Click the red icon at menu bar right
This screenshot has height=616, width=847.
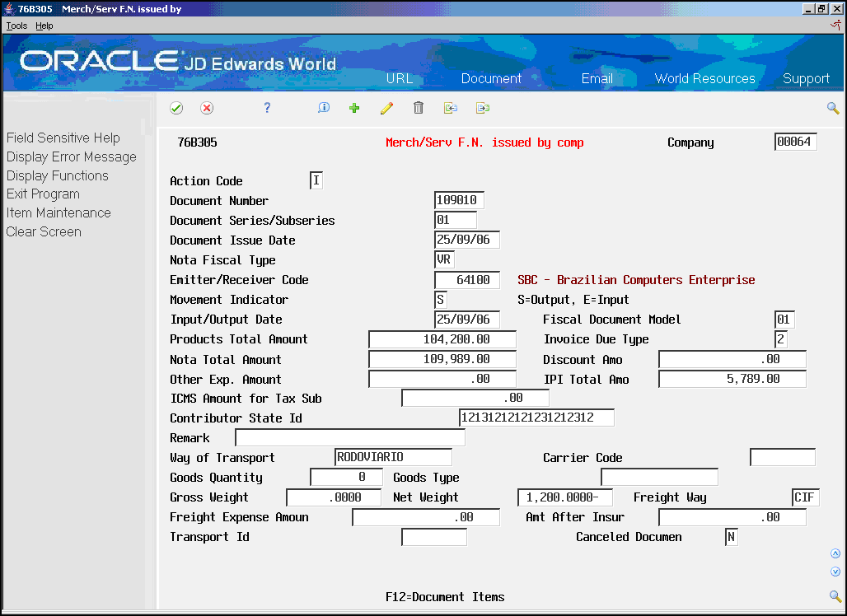click(x=835, y=26)
